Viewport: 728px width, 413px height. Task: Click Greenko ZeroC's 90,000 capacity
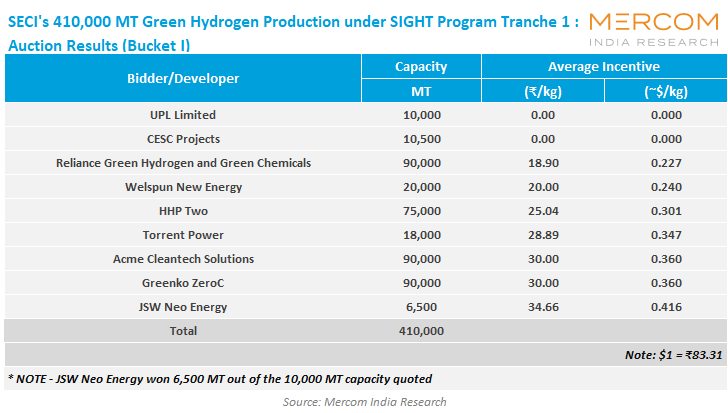pyautogui.click(x=422, y=283)
